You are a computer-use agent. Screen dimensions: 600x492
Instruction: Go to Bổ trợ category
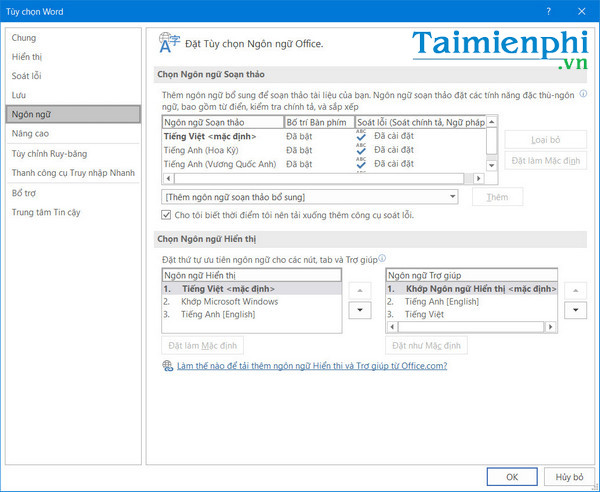[x=73, y=193]
